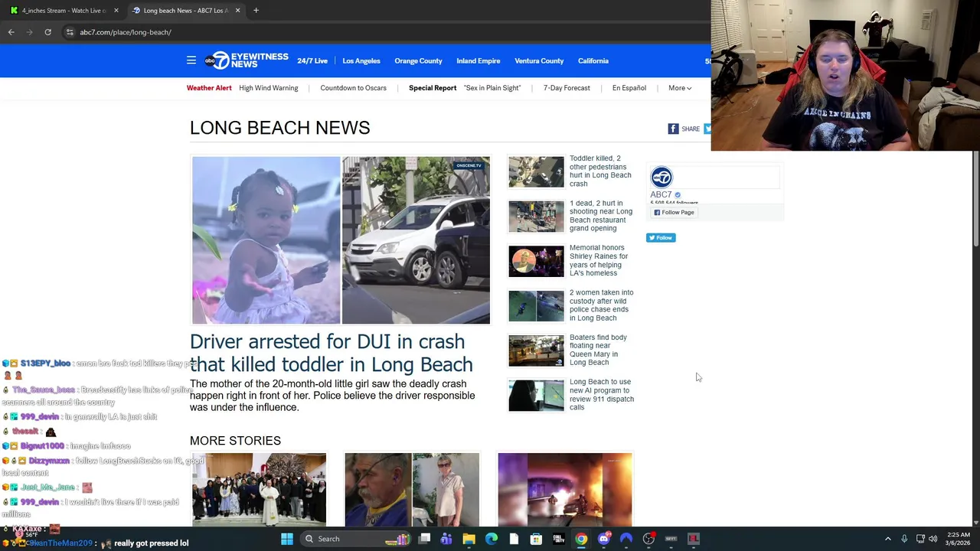Open the Windows Start menu
The width and height of the screenshot is (980, 551).
pyautogui.click(x=287, y=539)
